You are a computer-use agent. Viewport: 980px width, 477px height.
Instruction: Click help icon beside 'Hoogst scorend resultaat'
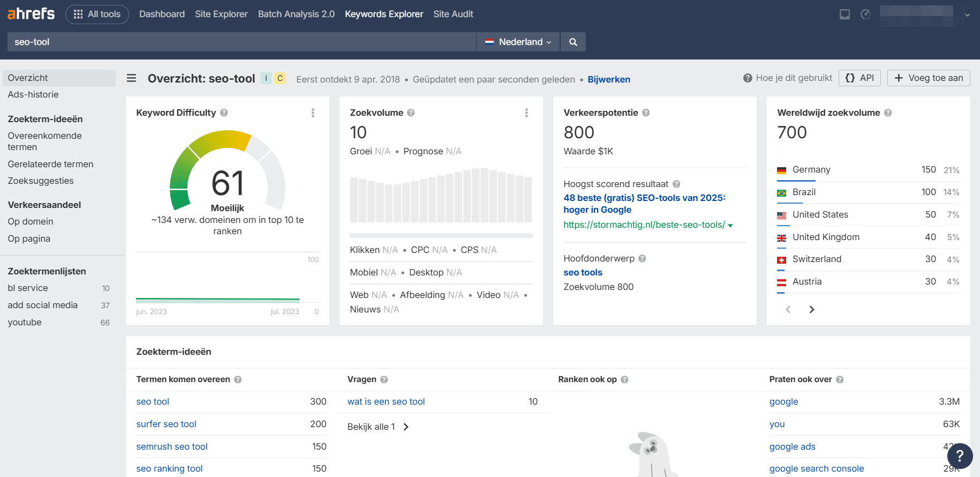(676, 184)
